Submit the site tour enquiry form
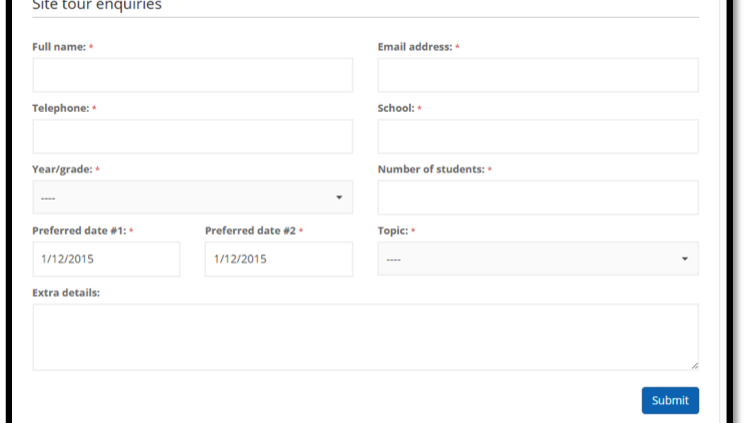This screenshot has height=423, width=747. (x=670, y=400)
